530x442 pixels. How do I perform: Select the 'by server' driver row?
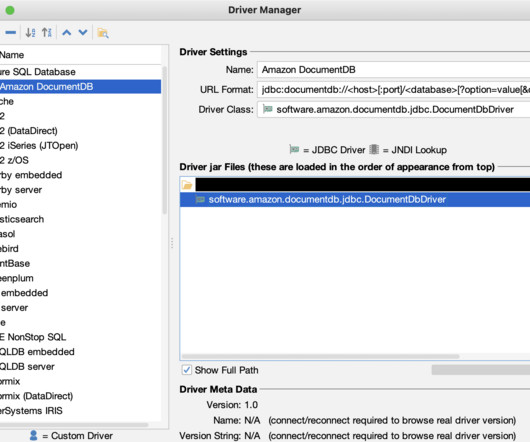pos(80,190)
